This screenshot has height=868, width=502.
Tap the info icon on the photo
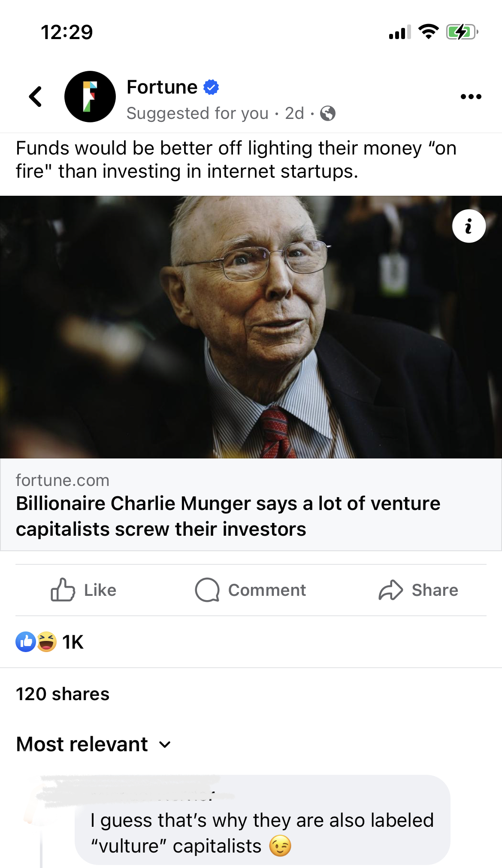[469, 226]
